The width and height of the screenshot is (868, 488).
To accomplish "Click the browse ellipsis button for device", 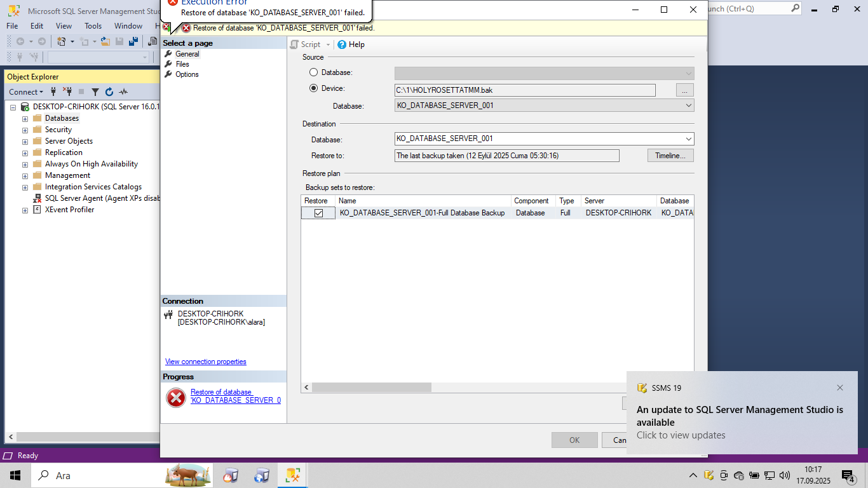I will (x=684, y=90).
